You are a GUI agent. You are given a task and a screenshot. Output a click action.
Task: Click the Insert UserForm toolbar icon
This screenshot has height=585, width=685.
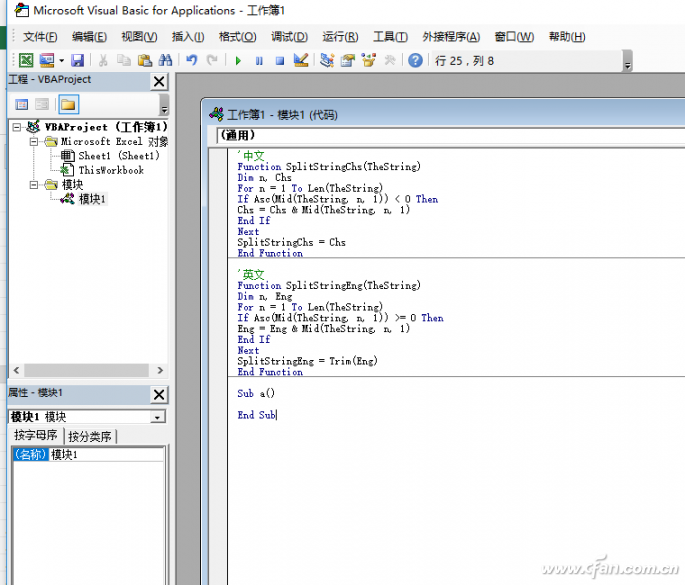tap(47, 60)
